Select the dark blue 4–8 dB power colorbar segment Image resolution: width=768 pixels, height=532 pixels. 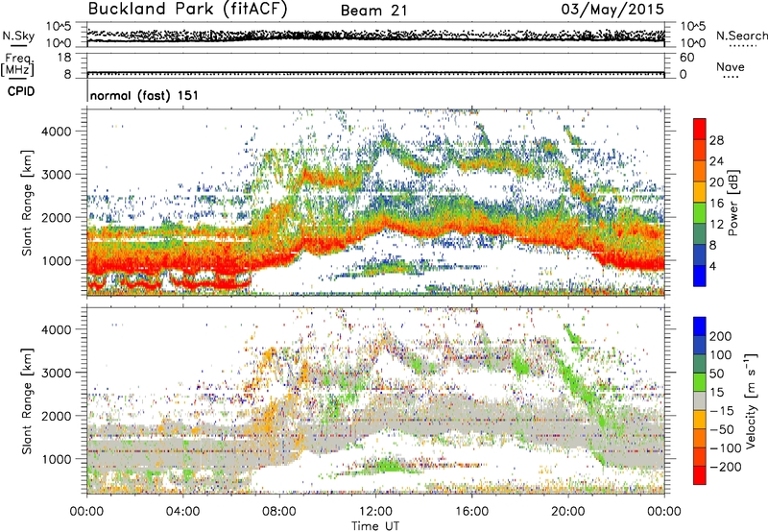tap(700, 254)
